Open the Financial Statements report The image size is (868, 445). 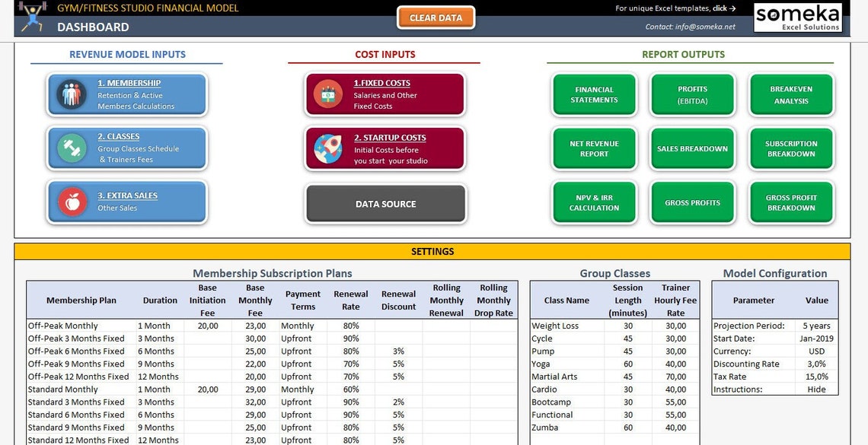point(594,94)
